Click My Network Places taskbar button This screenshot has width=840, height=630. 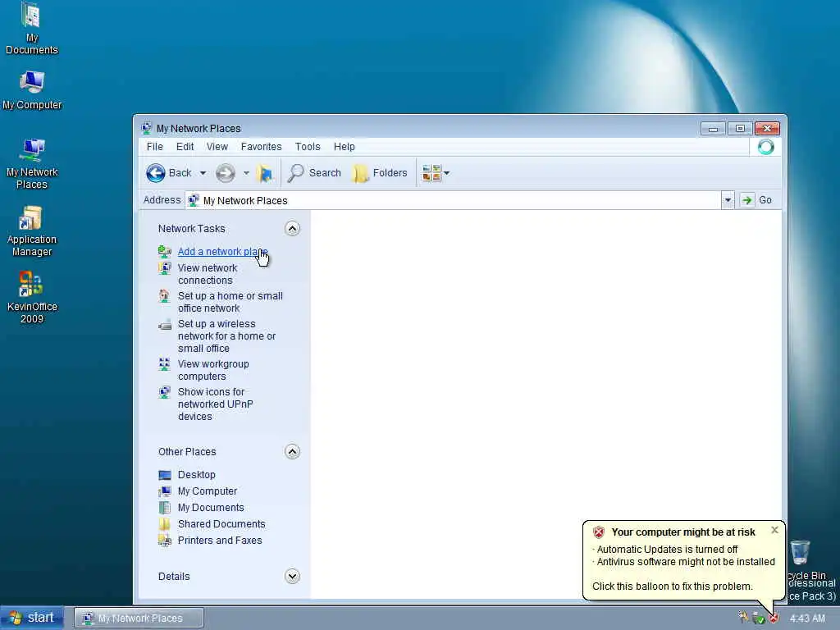coord(139,619)
